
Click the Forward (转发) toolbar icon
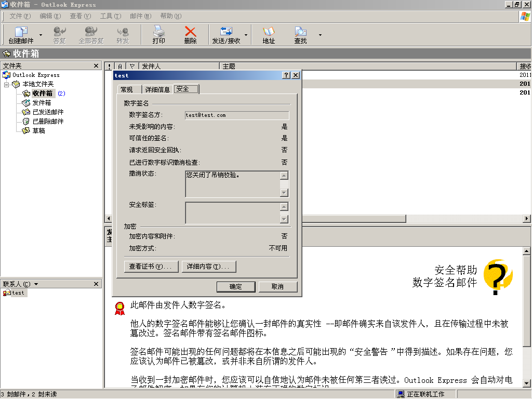[x=123, y=35]
